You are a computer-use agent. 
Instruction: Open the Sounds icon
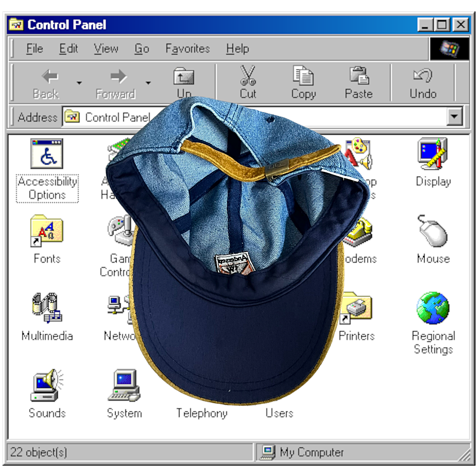pyautogui.click(x=47, y=386)
